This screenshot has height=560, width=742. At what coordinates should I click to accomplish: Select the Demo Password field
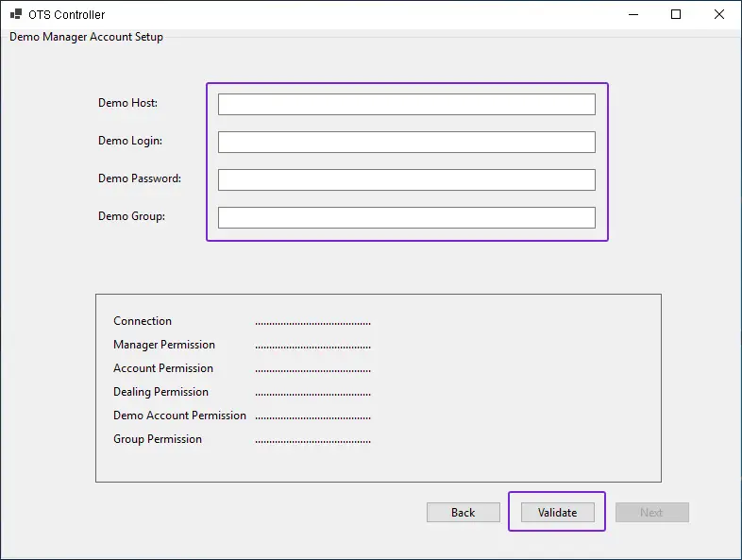(406, 179)
